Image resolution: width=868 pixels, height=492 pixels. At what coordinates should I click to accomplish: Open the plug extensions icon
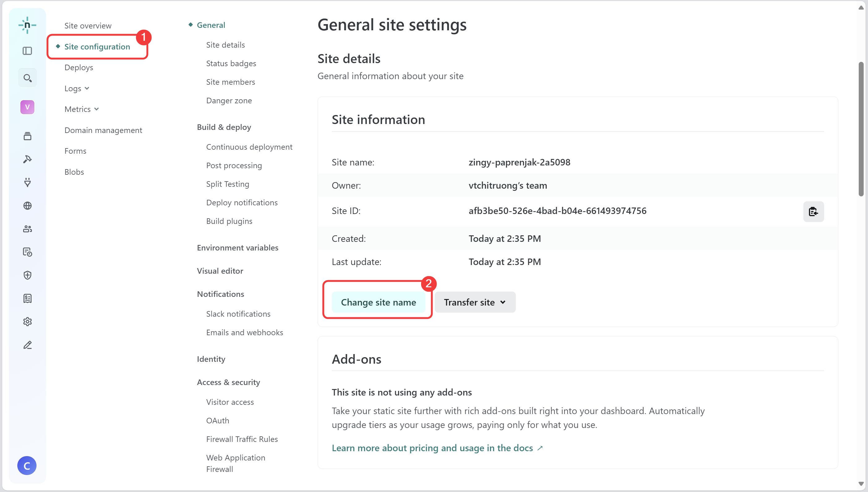pyautogui.click(x=28, y=182)
